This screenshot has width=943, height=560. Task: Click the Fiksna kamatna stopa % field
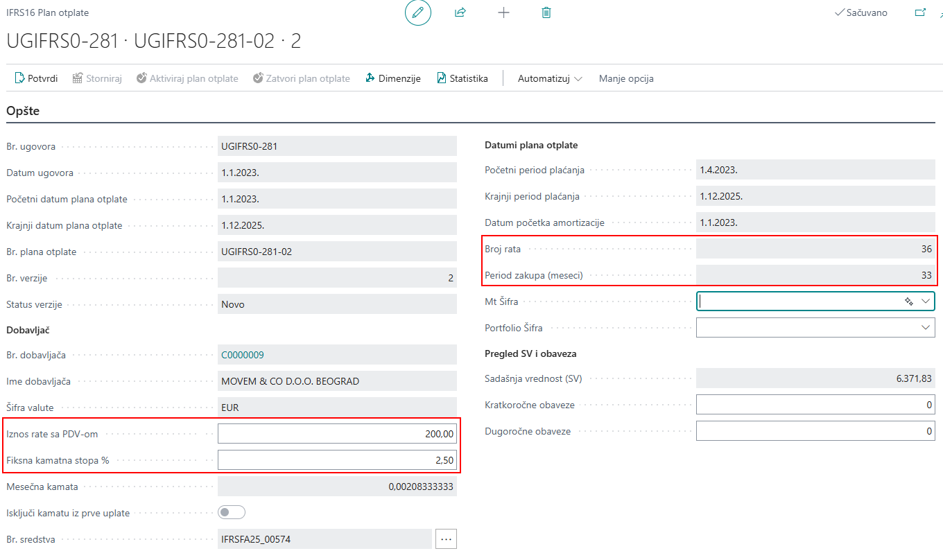(337, 460)
